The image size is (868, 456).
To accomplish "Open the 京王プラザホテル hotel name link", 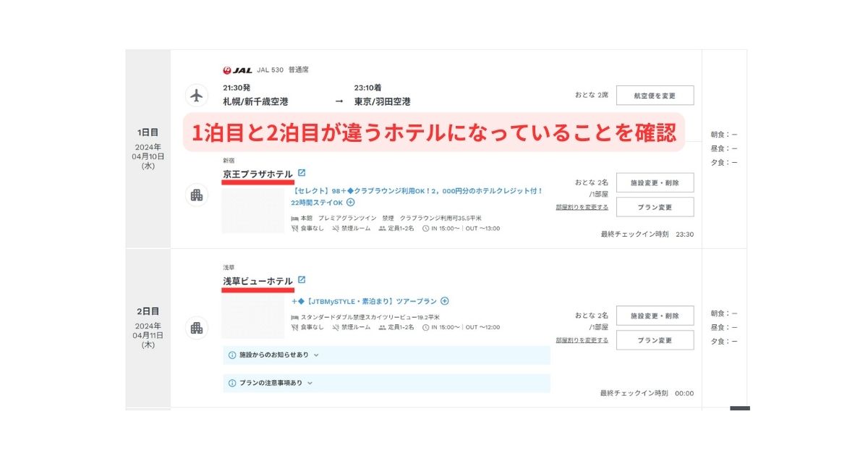I will click(258, 174).
